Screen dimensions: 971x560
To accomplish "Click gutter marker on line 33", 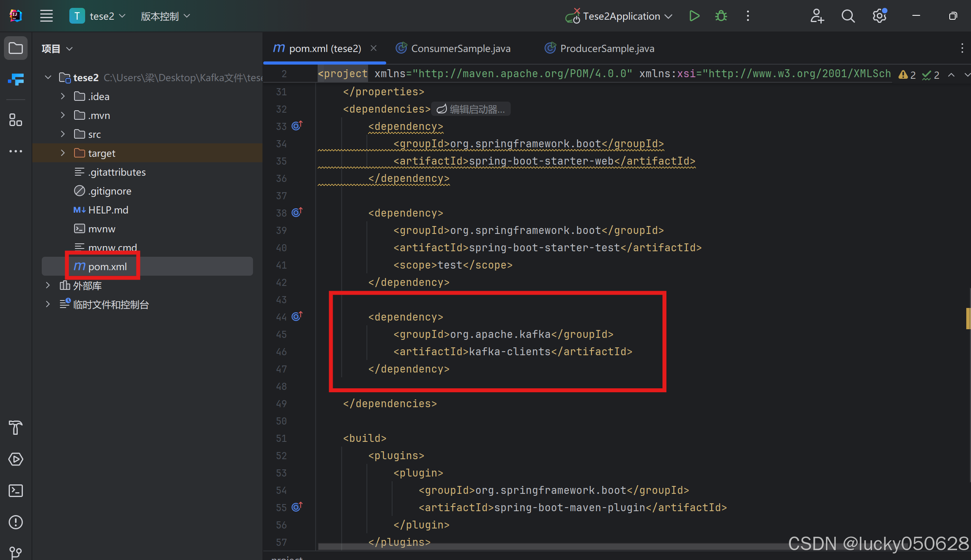I will click(x=297, y=126).
